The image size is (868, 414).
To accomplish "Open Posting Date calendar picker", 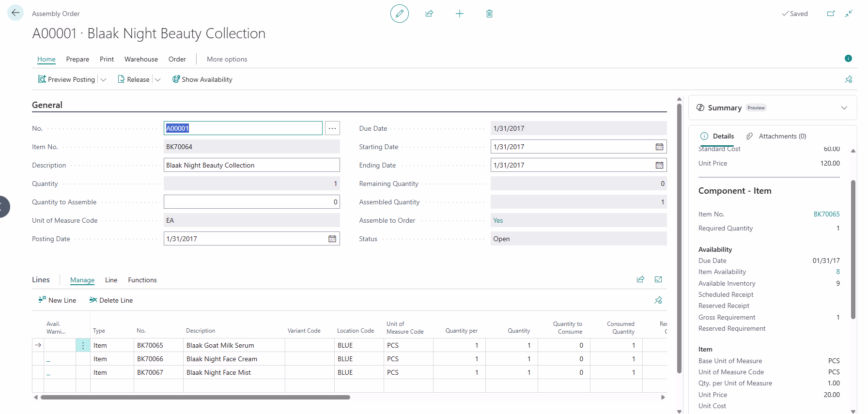I will 332,239.
